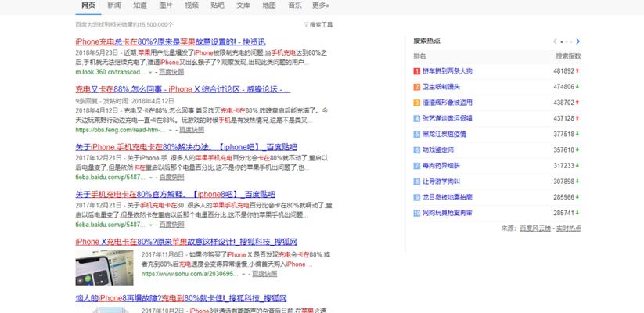
Task: Click the red up arrow beside 437128
Action: 577,118
